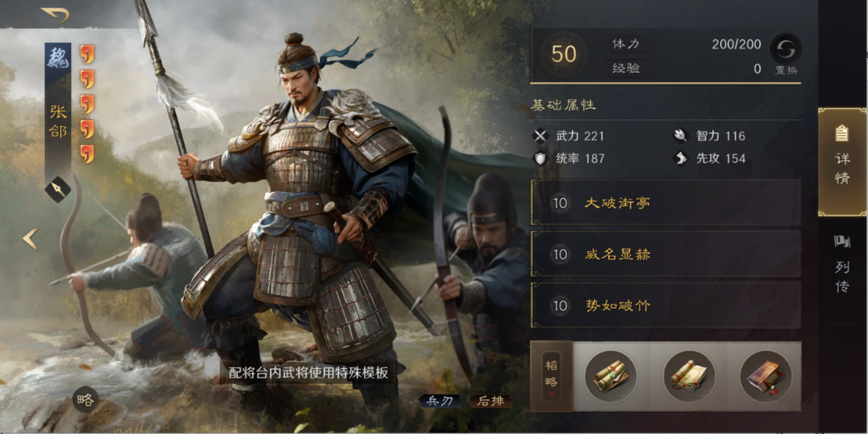Tap the 置换 swap circular icon
This screenshot has height=434, width=868.
point(785,49)
